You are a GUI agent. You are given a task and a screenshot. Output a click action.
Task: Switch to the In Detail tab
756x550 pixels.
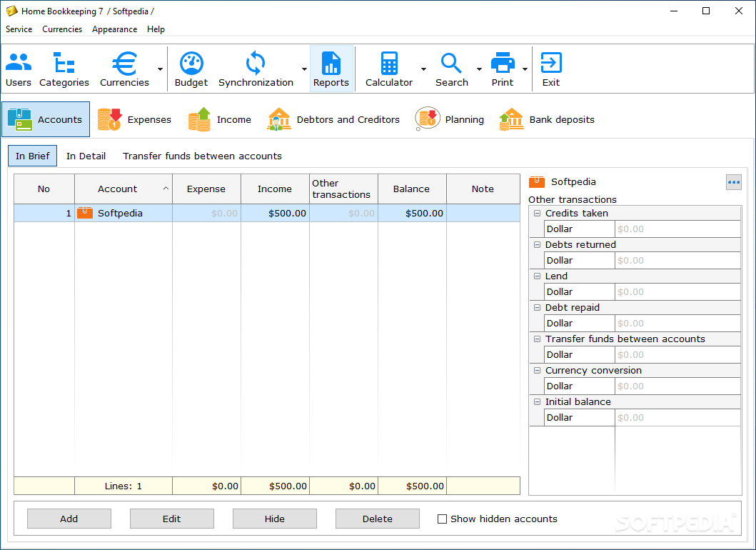(x=86, y=156)
